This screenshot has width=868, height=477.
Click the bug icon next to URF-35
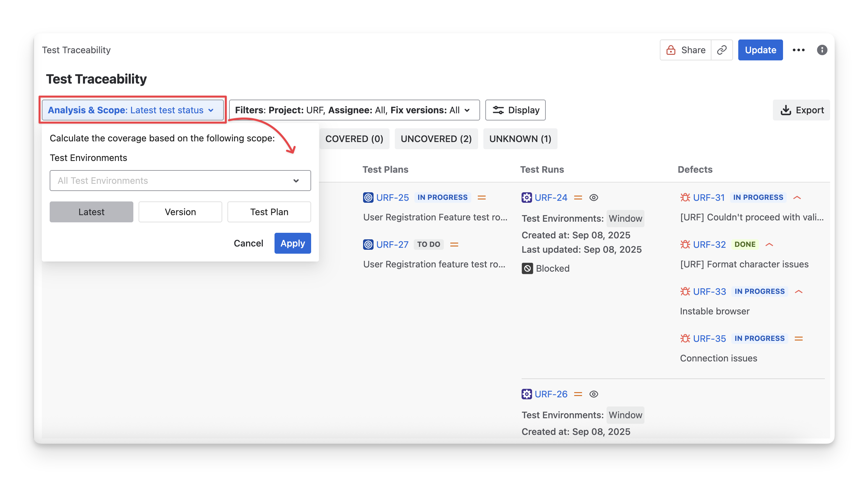coord(685,338)
